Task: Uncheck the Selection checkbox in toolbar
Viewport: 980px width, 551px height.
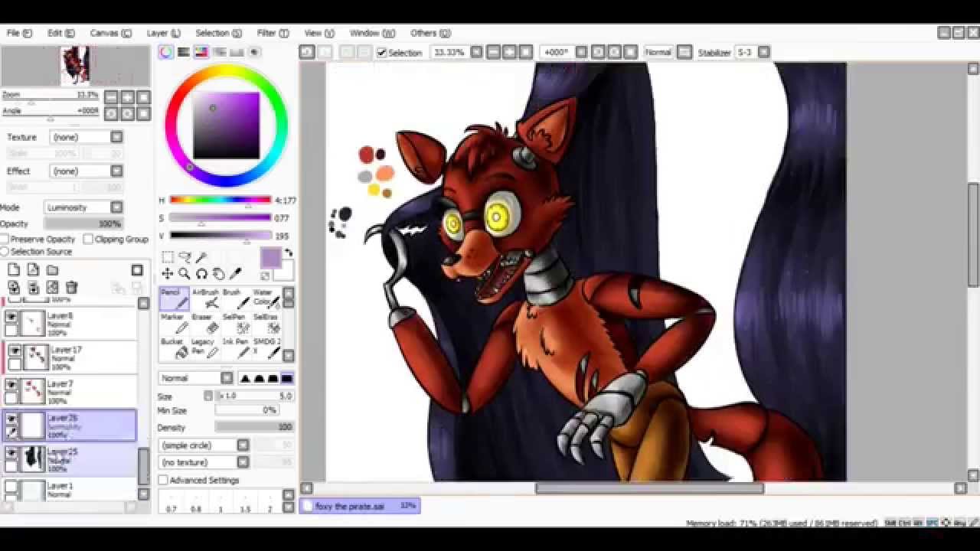Action: tap(381, 53)
